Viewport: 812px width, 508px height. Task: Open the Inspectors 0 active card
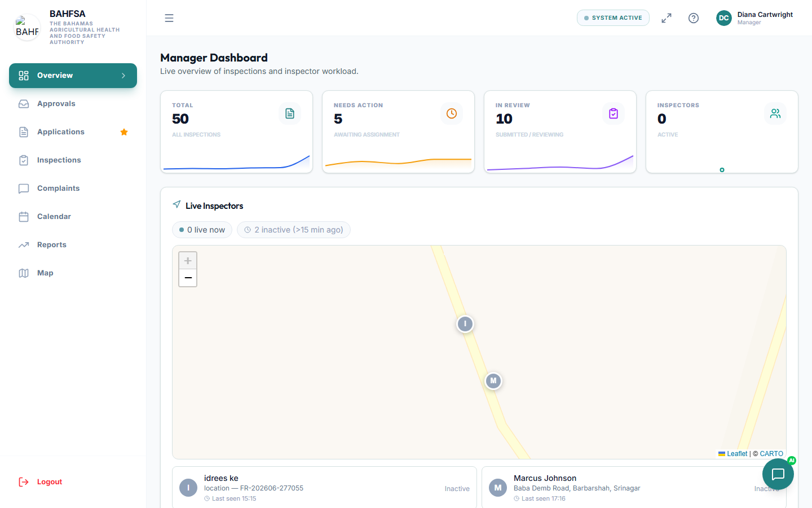tap(722, 132)
